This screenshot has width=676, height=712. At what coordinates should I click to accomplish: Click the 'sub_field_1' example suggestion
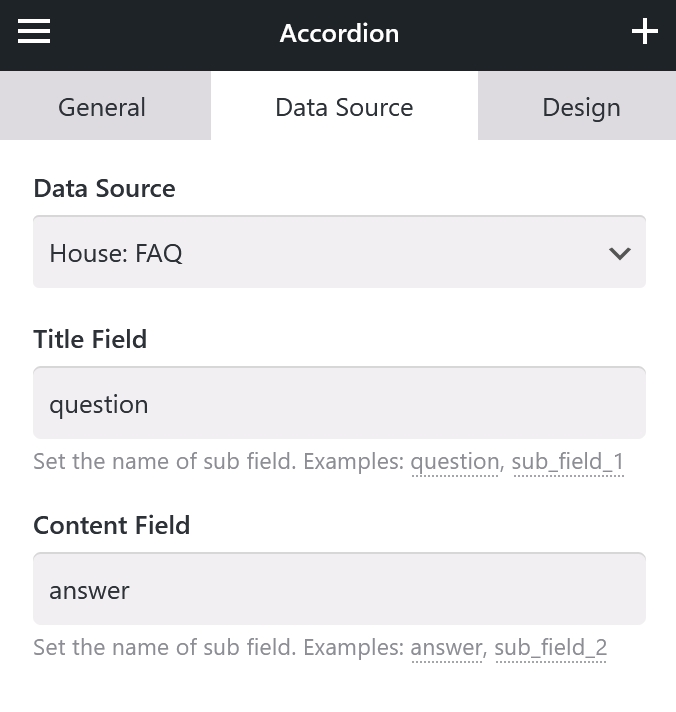(x=568, y=462)
